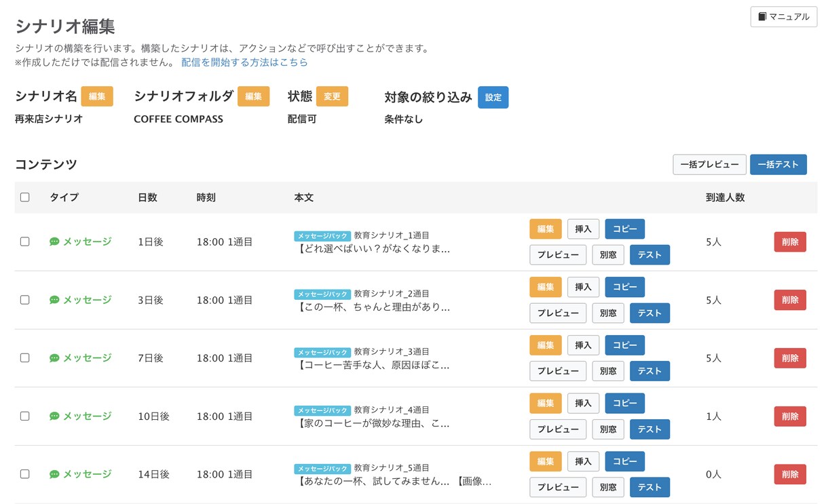Screen dimensions: 828x504
Task: Click 編集 for 教育シナリオ_3通目
Action: (546, 345)
